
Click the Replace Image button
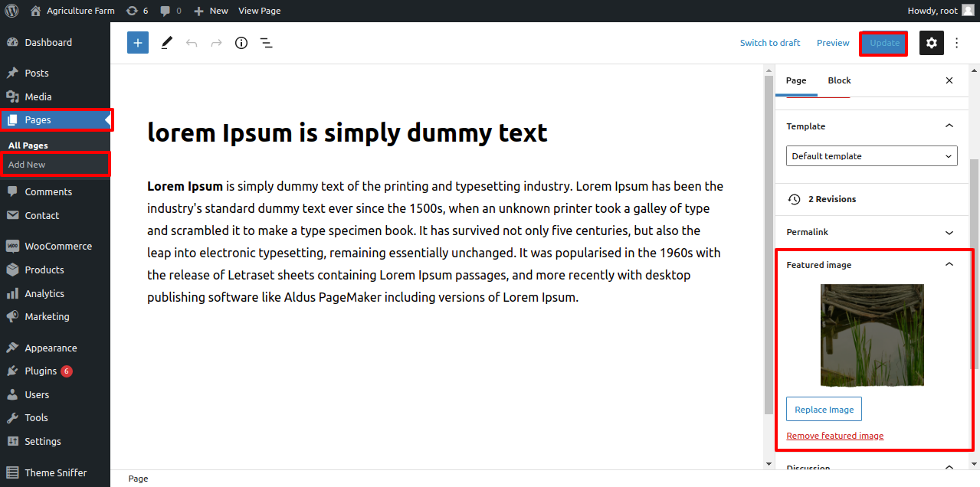pyautogui.click(x=824, y=410)
